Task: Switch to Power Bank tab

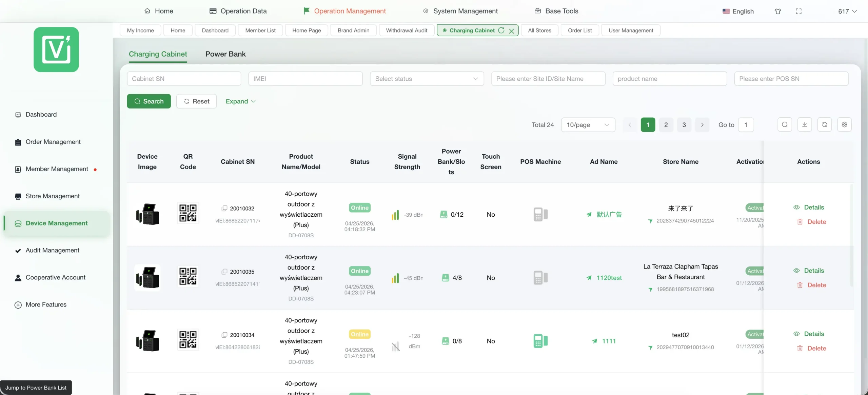Action: coord(225,54)
